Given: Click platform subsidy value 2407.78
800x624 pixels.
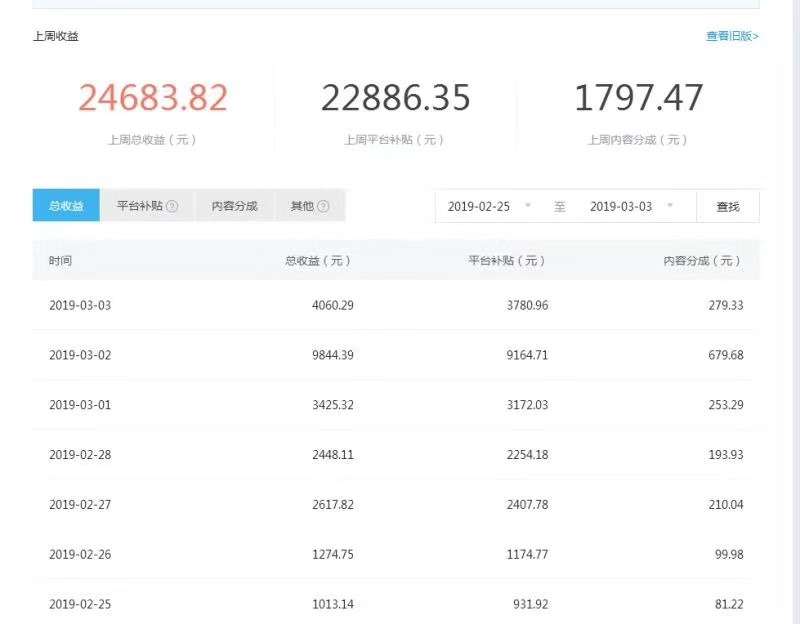Looking at the screenshot, I should coord(528,505).
